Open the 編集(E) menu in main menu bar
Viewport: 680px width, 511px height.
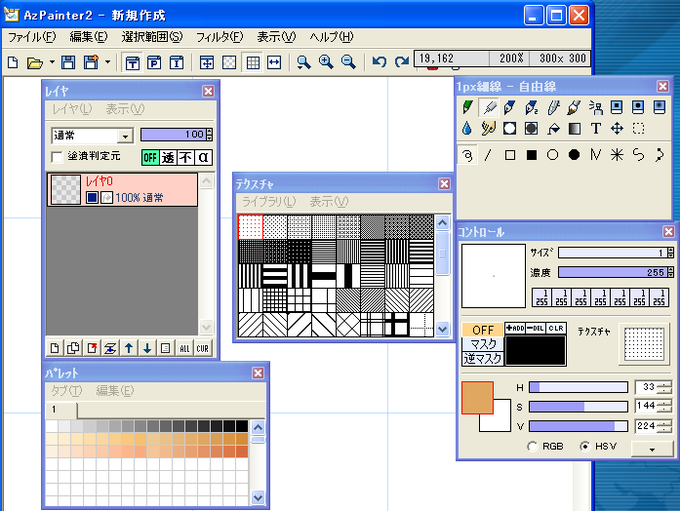[x=88, y=37]
